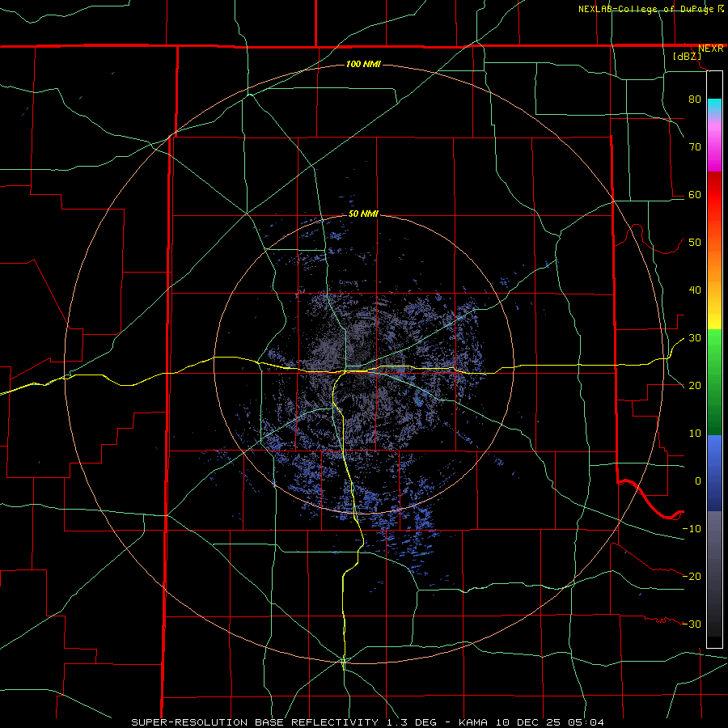Click the 100 NMI range ring label
This screenshot has width=728, height=728.
click(363, 64)
